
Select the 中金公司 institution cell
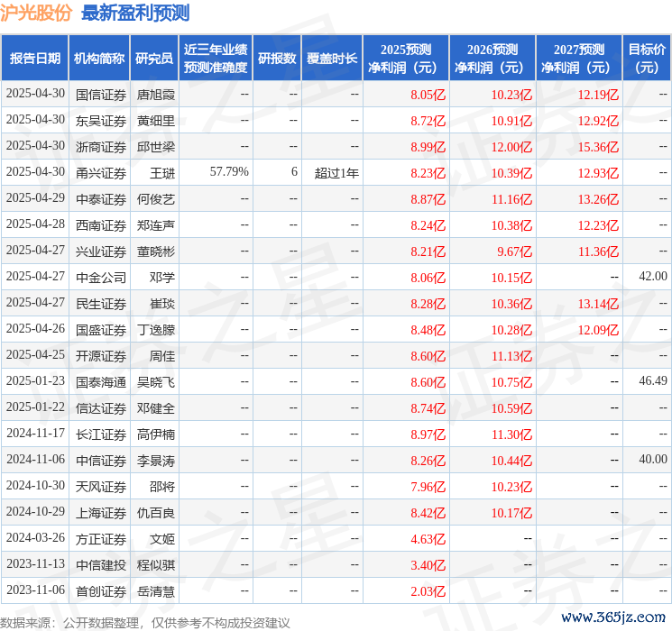(x=101, y=278)
